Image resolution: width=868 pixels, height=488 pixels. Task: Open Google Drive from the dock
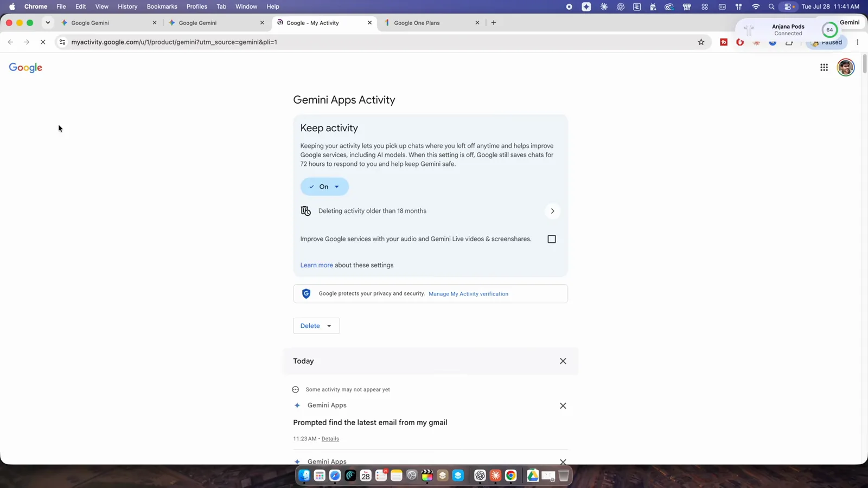(x=533, y=476)
